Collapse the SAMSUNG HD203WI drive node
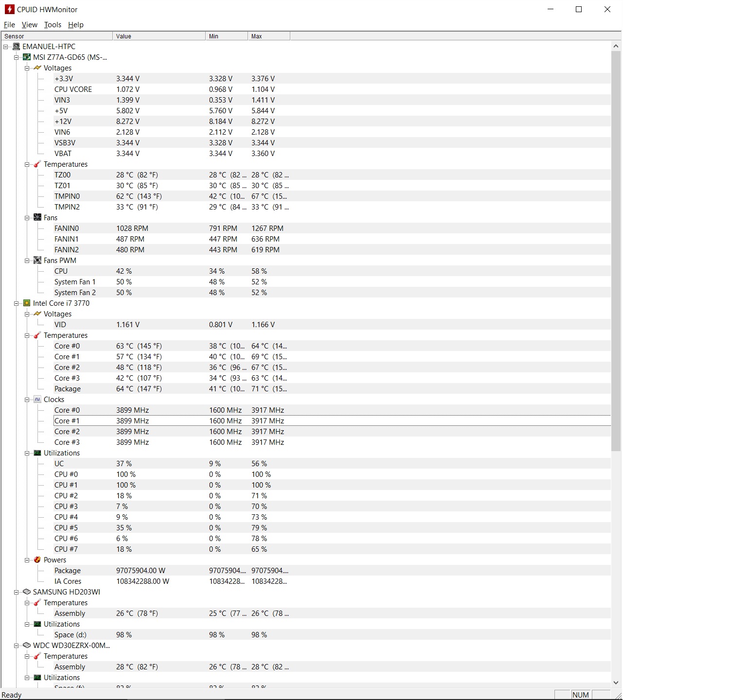Screen dimensions: 747x700 17,592
